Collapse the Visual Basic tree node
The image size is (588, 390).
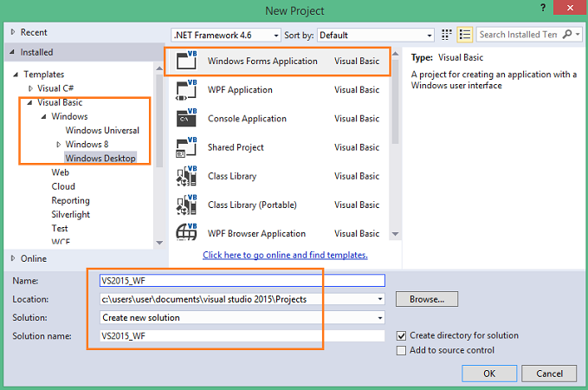point(29,102)
